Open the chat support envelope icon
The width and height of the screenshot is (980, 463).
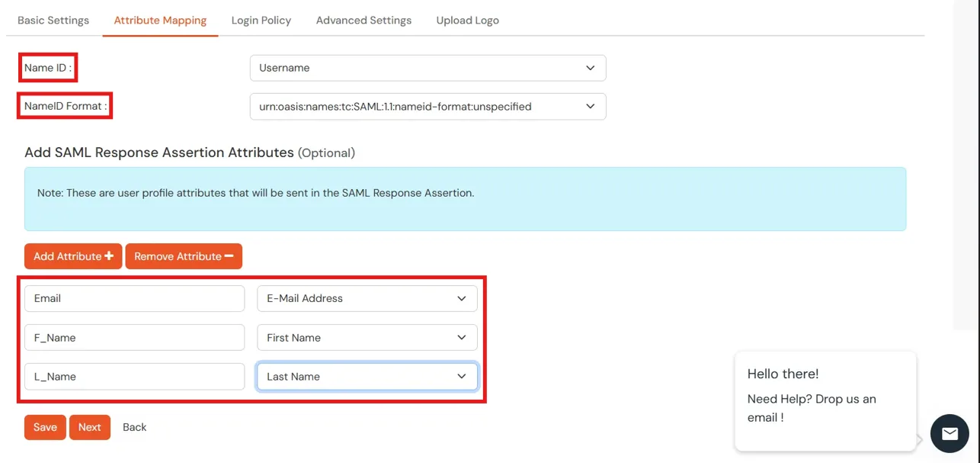pyautogui.click(x=950, y=433)
